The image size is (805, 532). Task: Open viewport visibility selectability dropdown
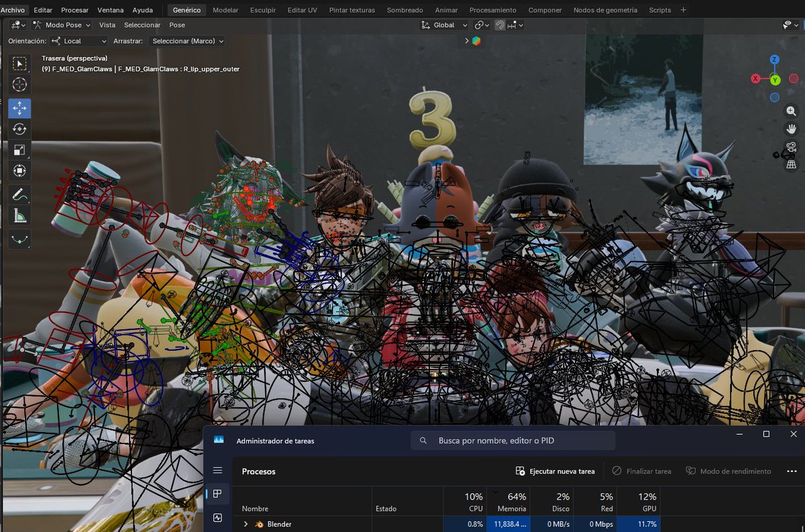[791, 25]
